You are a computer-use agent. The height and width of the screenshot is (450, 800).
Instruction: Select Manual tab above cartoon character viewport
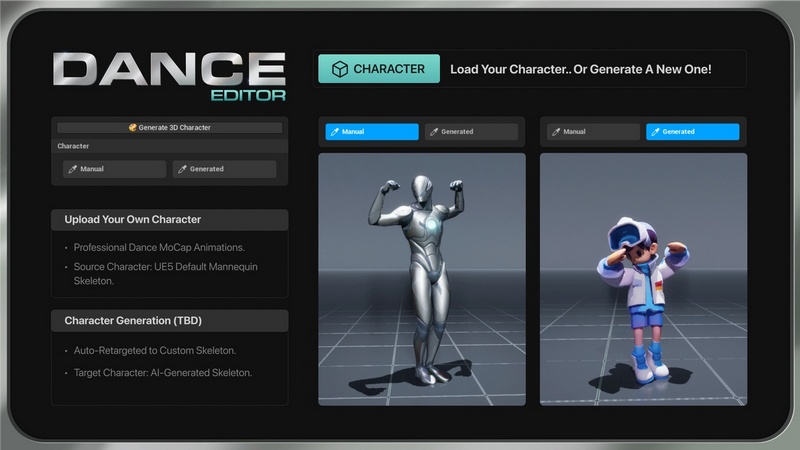tap(593, 132)
